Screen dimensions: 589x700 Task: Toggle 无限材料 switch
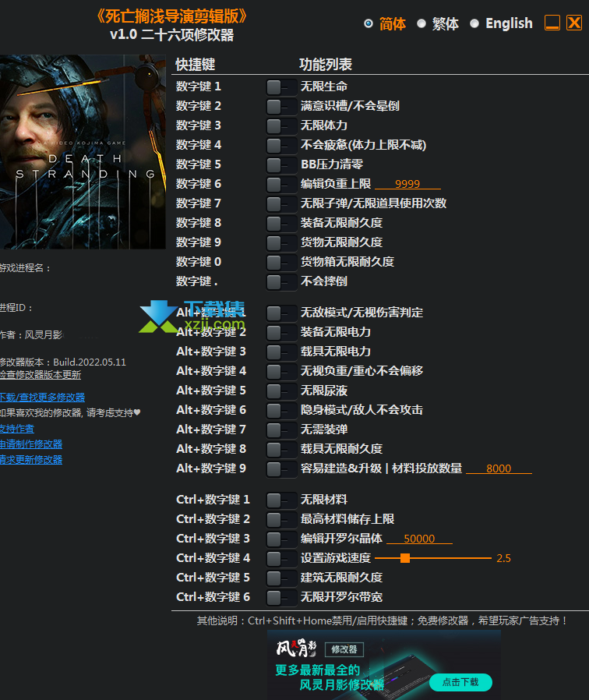click(281, 500)
